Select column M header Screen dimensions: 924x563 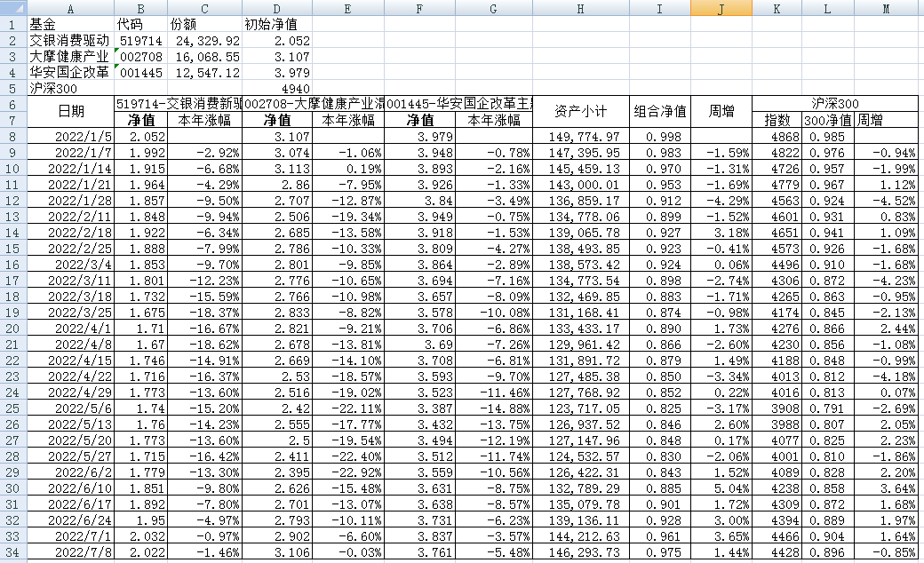(x=886, y=8)
